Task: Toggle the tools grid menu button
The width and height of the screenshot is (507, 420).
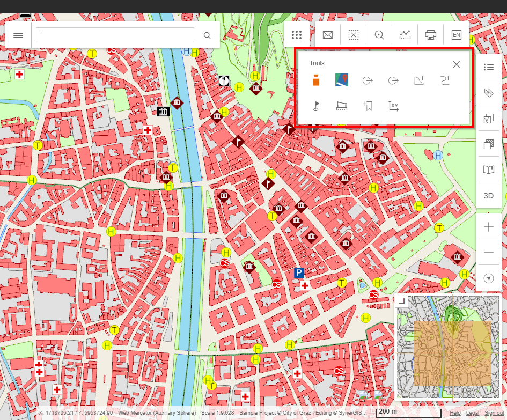Action: tap(296, 35)
